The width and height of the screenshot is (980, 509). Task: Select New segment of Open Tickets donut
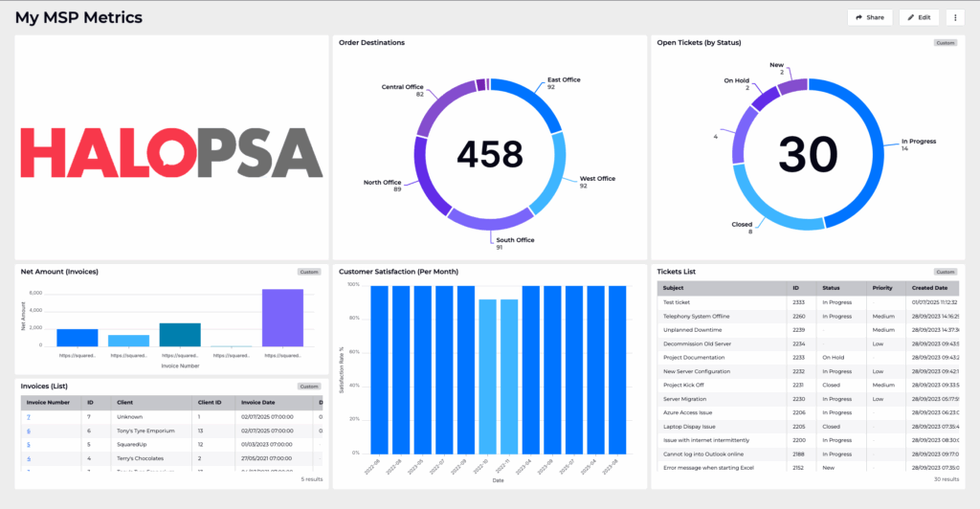[x=792, y=86]
